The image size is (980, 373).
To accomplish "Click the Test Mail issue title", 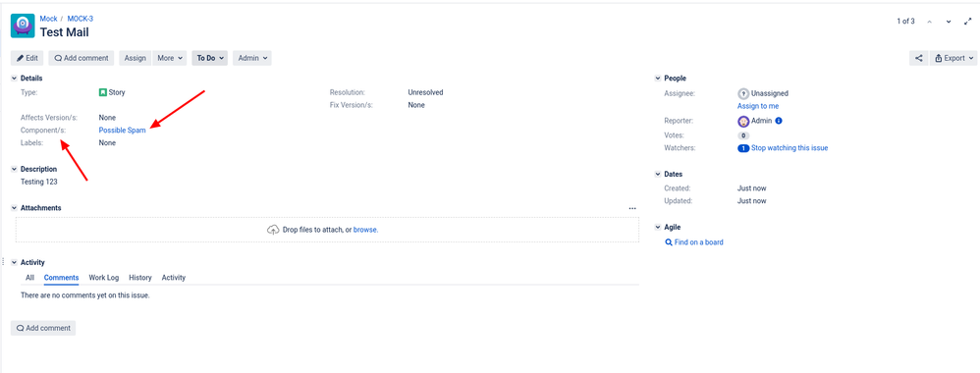I will (x=65, y=32).
